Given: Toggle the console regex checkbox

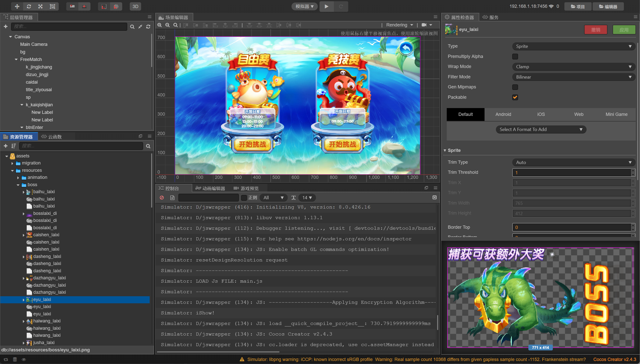Looking at the screenshot, I should point(244,198).
